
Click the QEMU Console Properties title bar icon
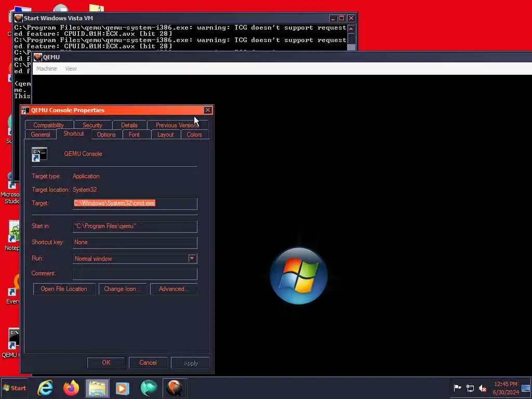point(25,110)
